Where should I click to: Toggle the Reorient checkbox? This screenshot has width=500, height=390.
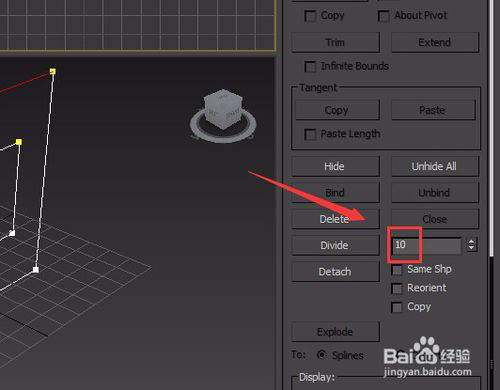(397, 288)
